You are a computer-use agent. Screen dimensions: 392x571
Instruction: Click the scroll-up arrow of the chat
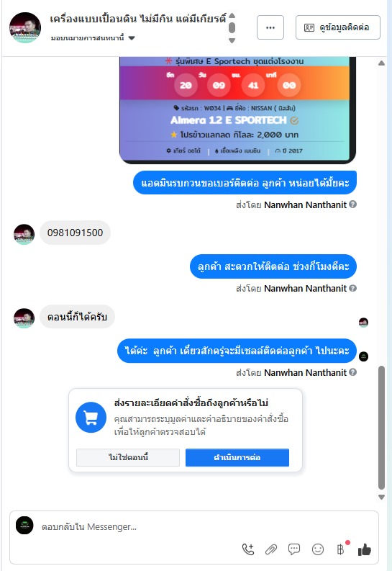(x=381, y=63)
